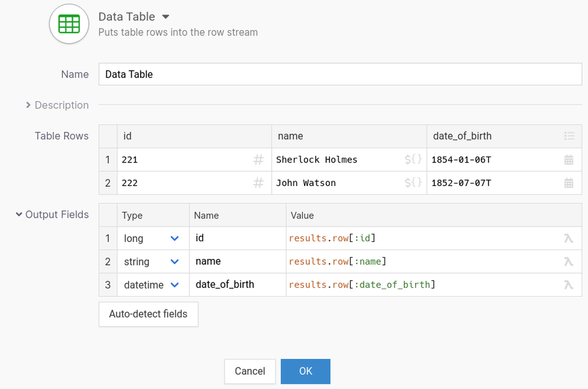Open the Data Table title dropdown arrow
This screenshot has width=588, height=389.
[166, 16]
